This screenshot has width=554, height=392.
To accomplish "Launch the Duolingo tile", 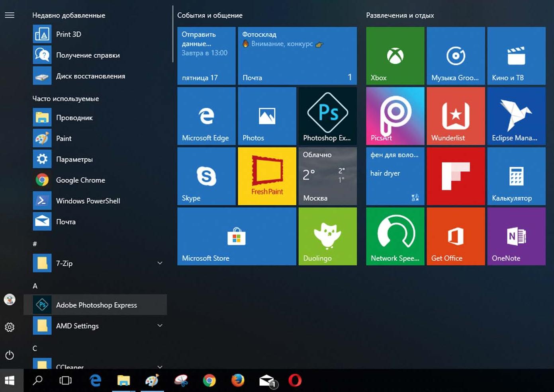I will [x=327, y=236].
